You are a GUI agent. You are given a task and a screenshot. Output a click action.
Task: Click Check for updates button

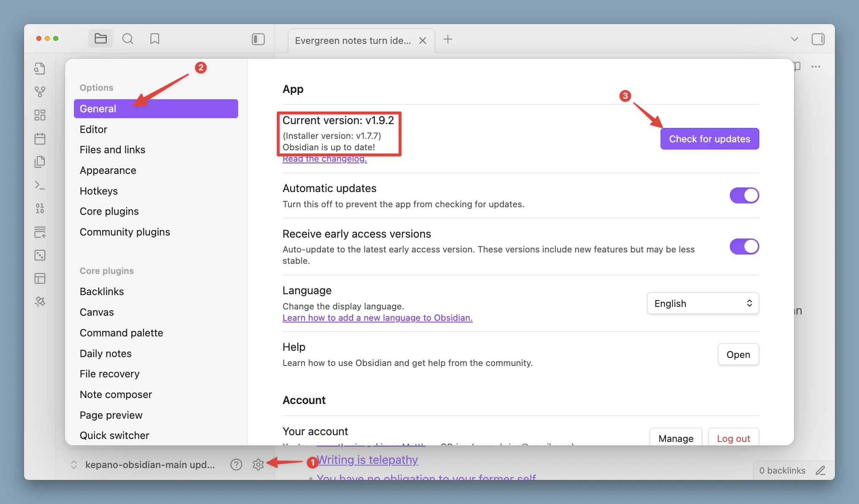(x=709, y=139)
